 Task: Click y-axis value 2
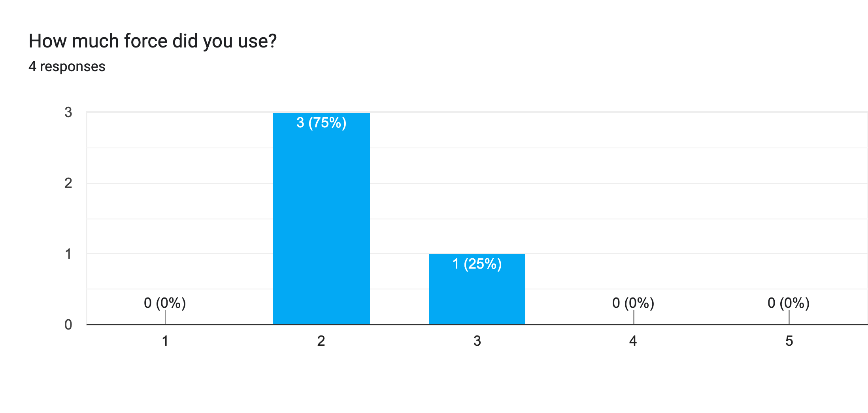point(68,183)
